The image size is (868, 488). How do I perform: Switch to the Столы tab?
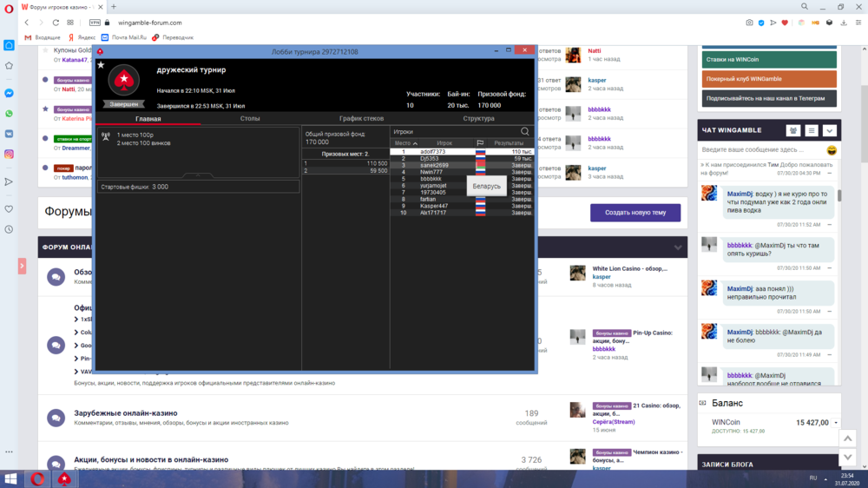coord(250,118)
